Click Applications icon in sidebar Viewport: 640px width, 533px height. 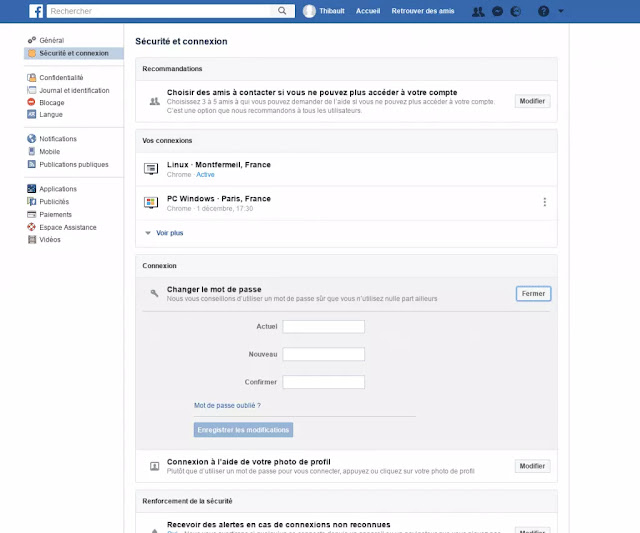(x=31, y=189)
